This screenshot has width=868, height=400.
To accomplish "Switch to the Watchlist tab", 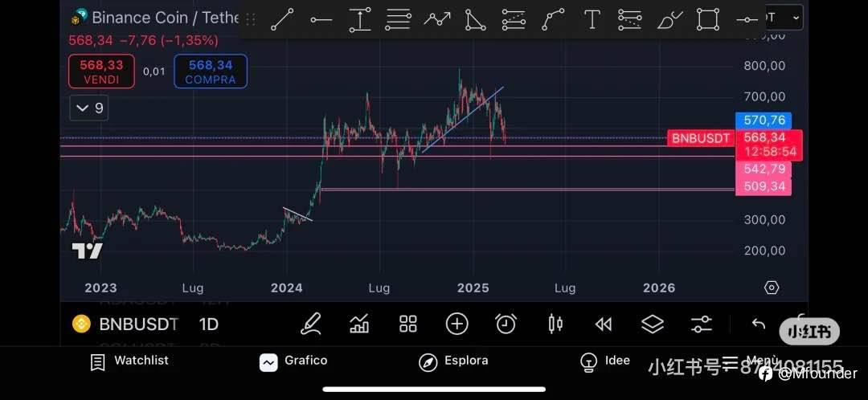I will point(129,361).
